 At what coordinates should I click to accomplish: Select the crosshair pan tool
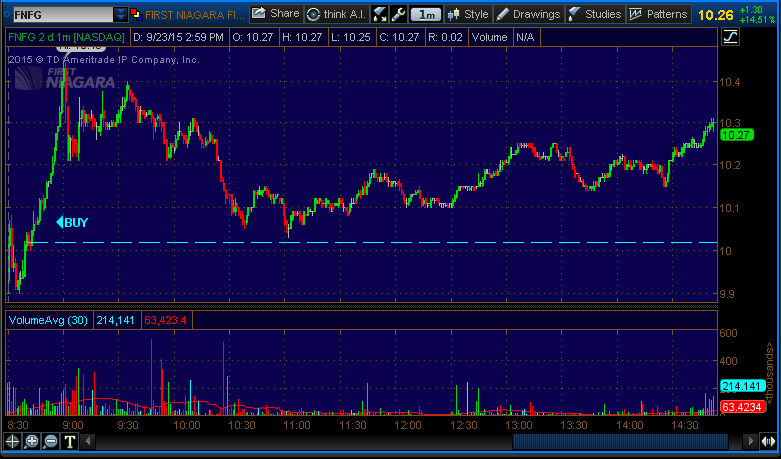[x=12, y=441]
